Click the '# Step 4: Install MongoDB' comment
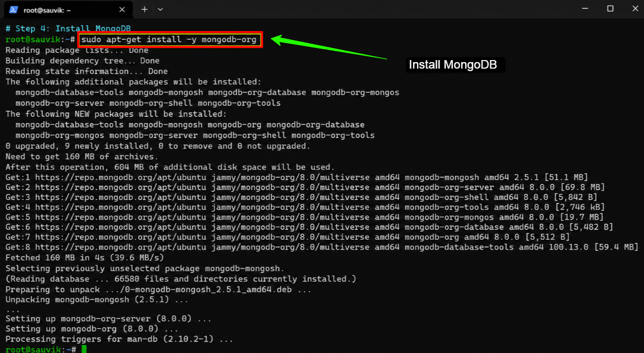Screen dimensions: 644x353 [68, 29]
